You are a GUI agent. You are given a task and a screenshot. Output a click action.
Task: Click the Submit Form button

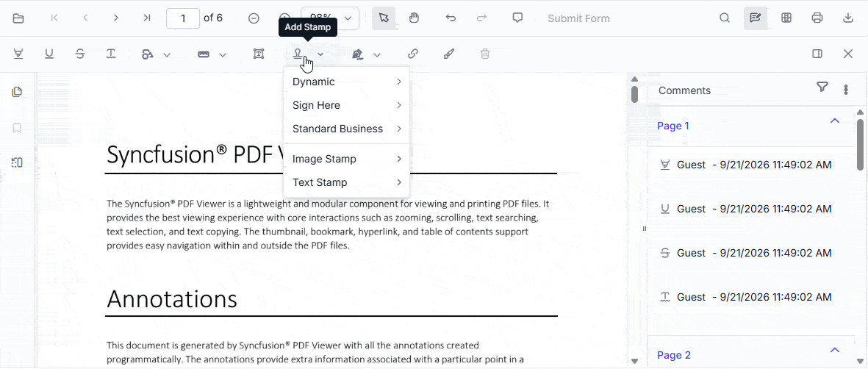tap(578, 18)
